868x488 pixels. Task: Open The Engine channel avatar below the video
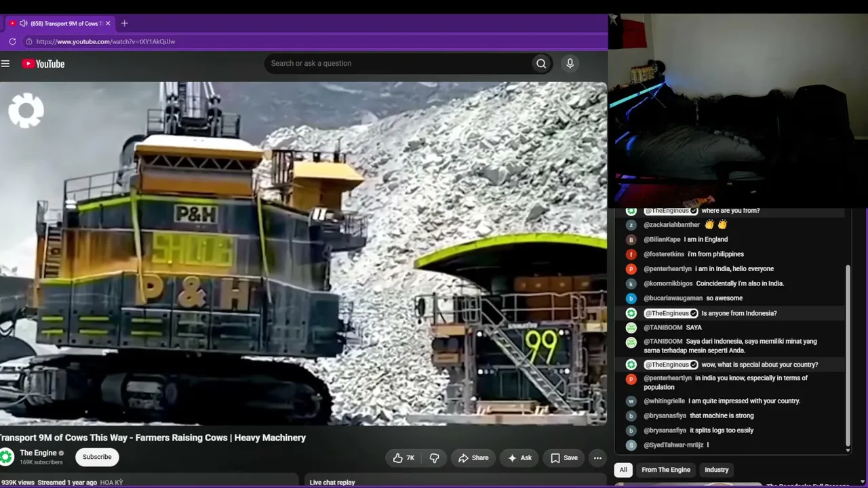pos(7,457)
